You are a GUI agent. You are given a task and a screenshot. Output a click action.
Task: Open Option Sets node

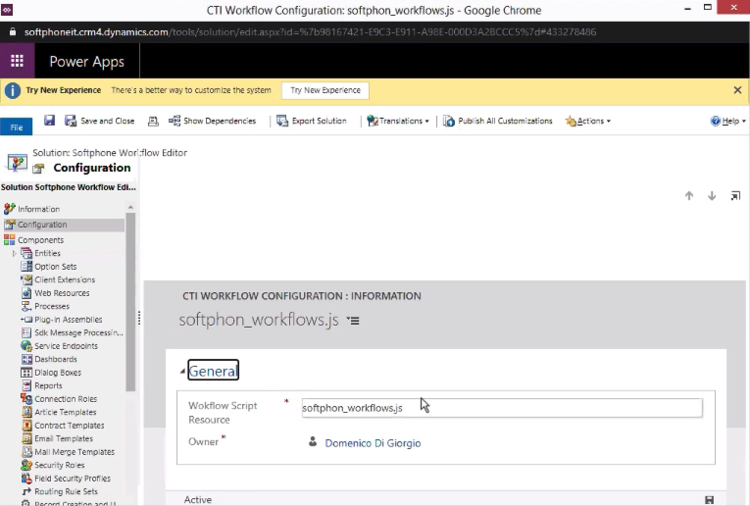point(55,266)
